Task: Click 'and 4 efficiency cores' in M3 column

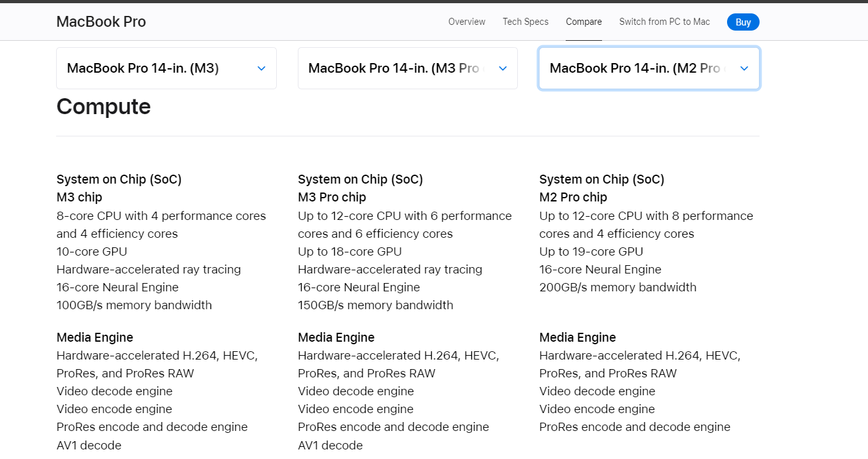Action: point(117,233)
